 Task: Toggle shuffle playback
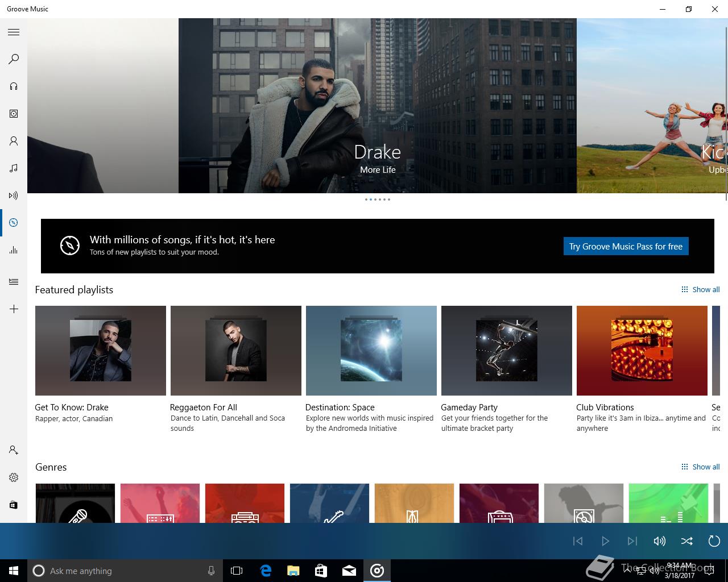tap(687, 541)
